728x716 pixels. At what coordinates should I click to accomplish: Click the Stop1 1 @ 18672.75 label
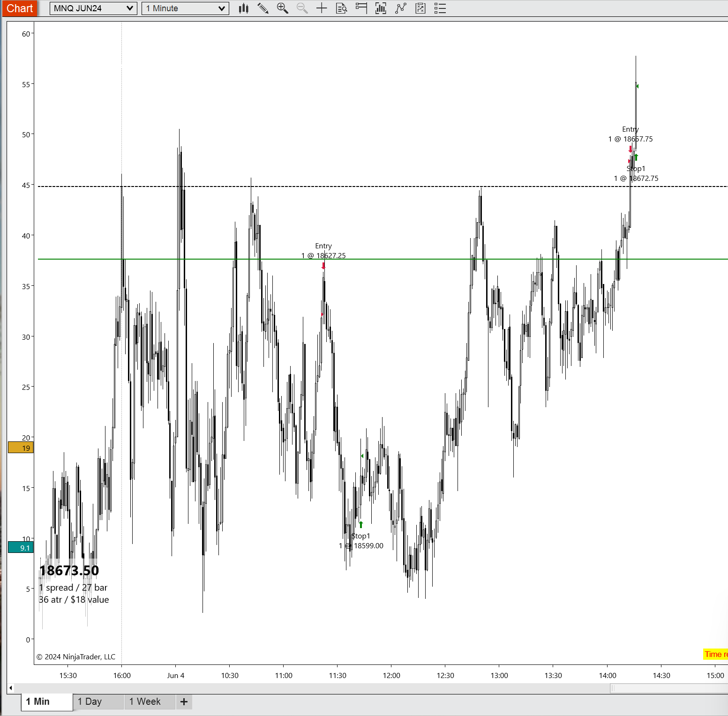(636, 173)
